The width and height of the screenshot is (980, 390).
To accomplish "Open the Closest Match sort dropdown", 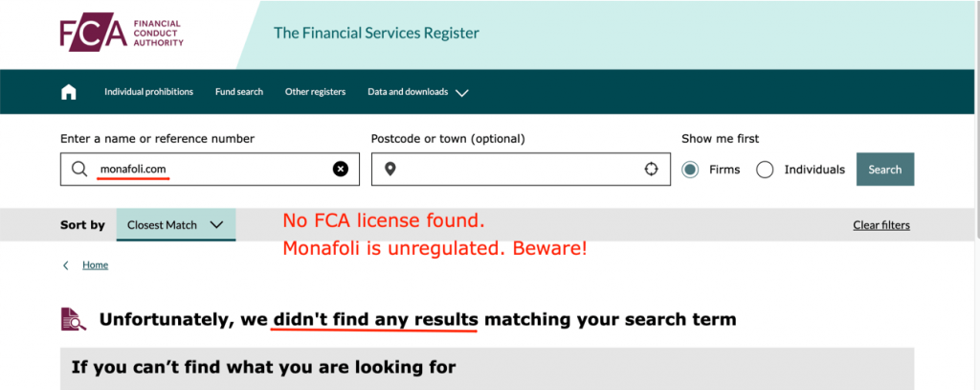I will [176, 225].
